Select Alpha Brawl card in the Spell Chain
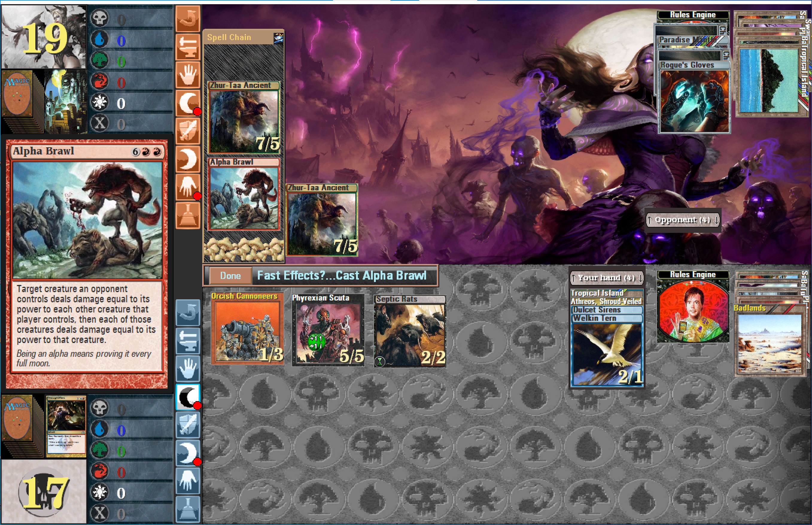Image resolution: width=812 pixels, height=525 pixels. 244,194
